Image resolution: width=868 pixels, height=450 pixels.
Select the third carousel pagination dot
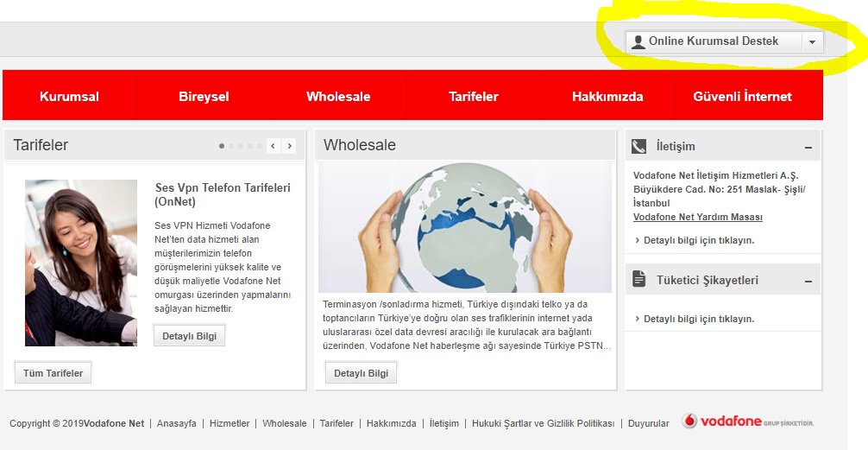point(240,146)
